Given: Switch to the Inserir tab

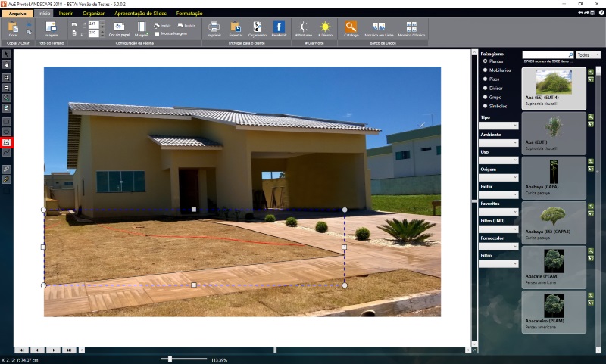Looking at the screenshot, I should point(66,13).
